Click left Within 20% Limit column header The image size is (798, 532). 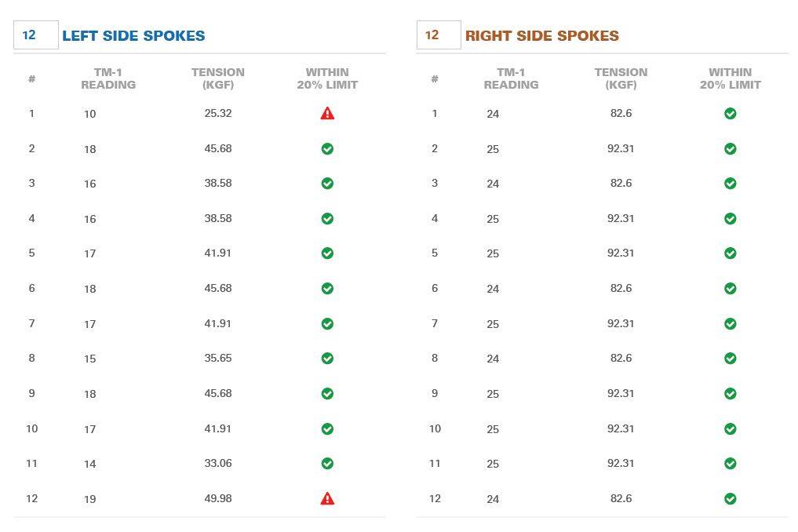[327, 79]
